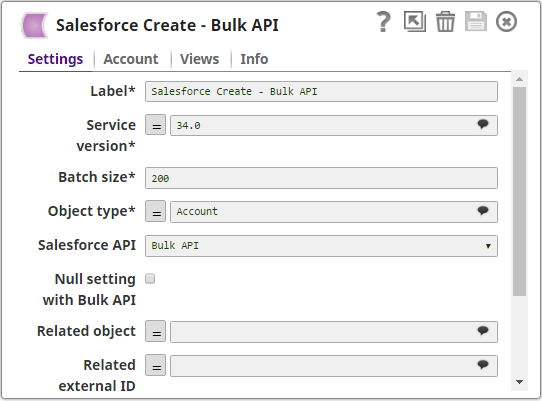Toggle expression button for Service version
This screenshot has width=542, height=401.
tap(156, 125)
